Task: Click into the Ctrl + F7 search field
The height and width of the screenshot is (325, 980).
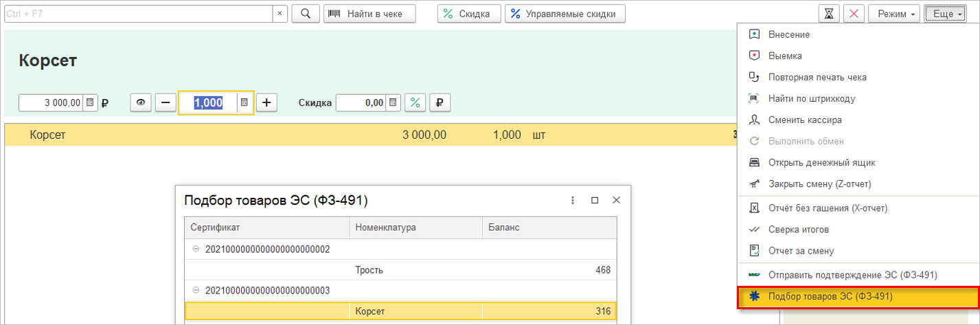Action: [137, 14]
